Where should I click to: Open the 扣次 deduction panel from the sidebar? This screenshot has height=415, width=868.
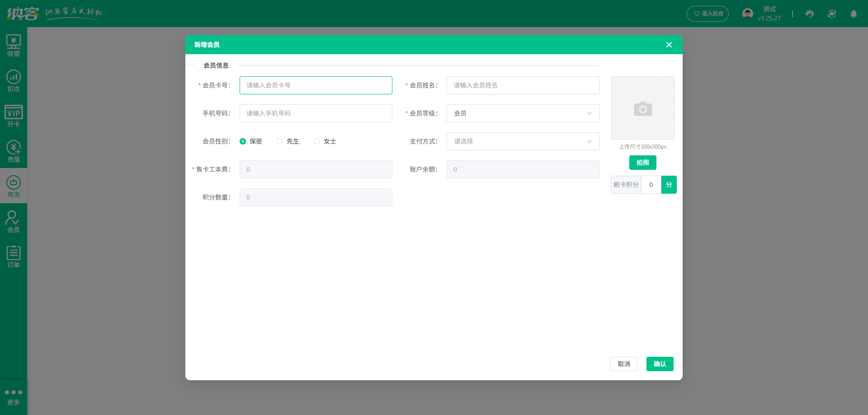click(14, 81)
